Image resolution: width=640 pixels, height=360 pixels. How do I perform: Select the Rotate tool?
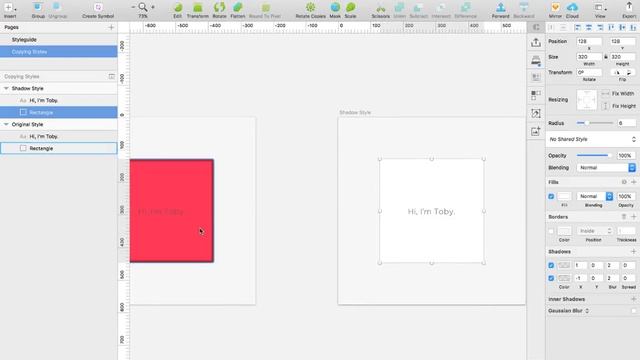(x=220, y=10)
